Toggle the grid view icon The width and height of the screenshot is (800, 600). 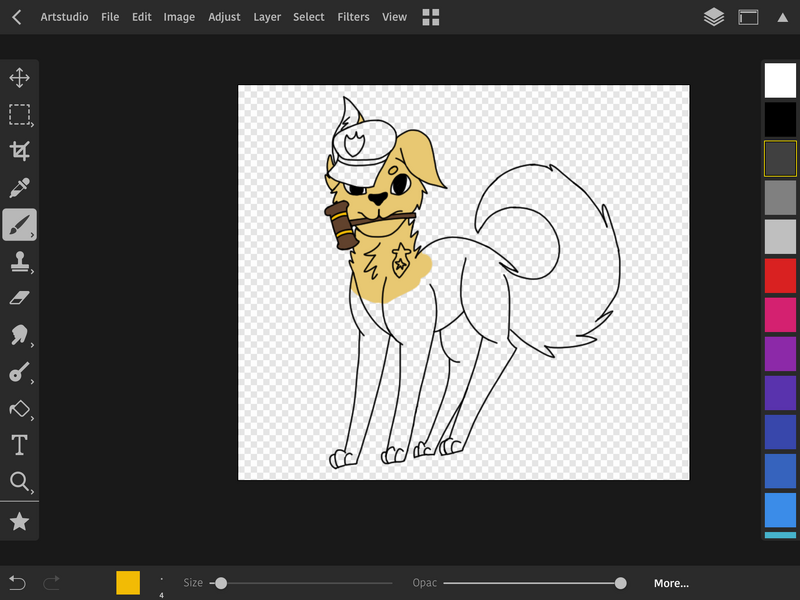click(431, 17)
